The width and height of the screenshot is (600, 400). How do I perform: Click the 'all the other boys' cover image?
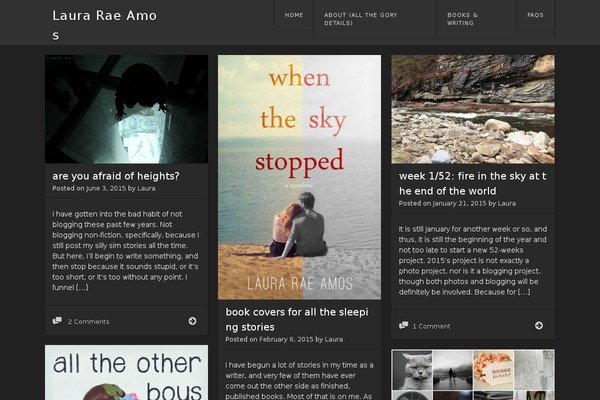[126, 372]
